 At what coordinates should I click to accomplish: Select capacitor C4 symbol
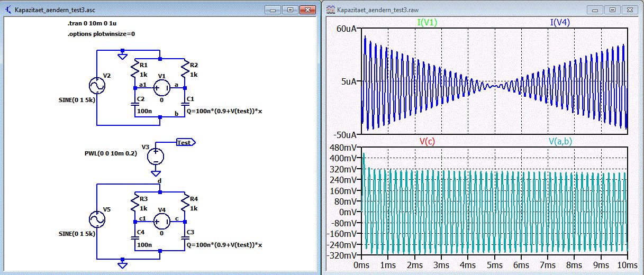click(x=135, y=238)
